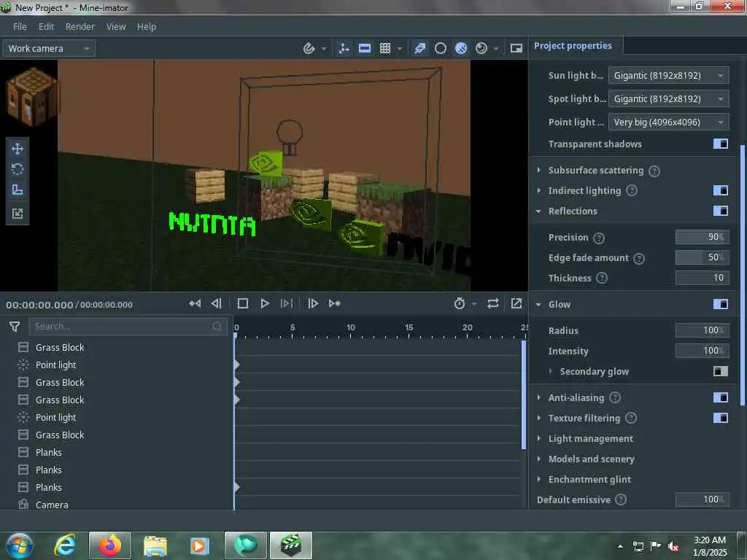Collapse the Glow section arrow
Viewport: 747px width, 560px height.
(x=539, y=304)
